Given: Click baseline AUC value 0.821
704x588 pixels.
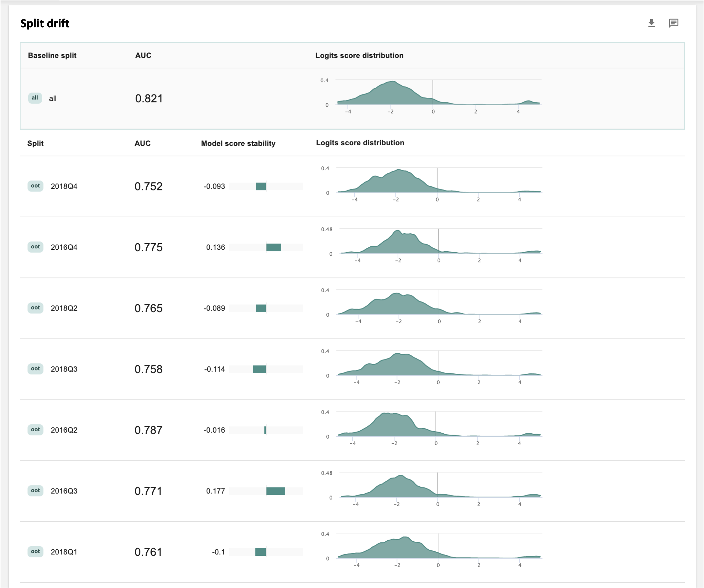Looking at the screenshot, I should pos(149,99).
